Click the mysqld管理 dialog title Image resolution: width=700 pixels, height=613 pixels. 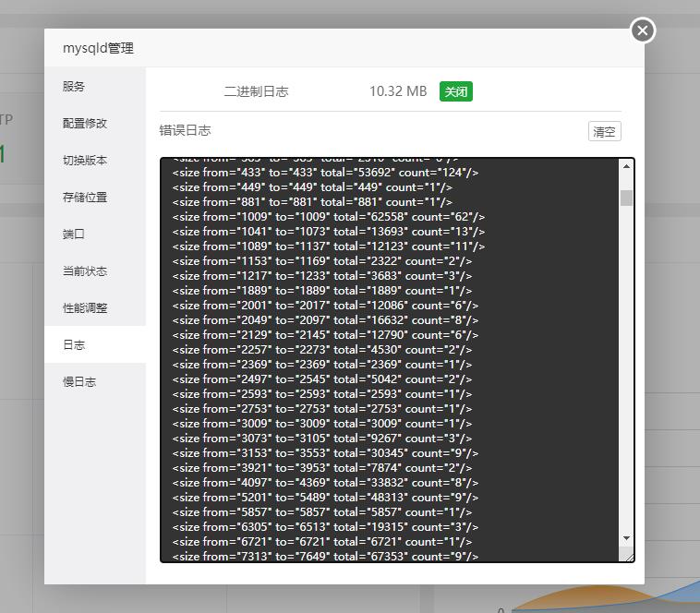[98, 48]
